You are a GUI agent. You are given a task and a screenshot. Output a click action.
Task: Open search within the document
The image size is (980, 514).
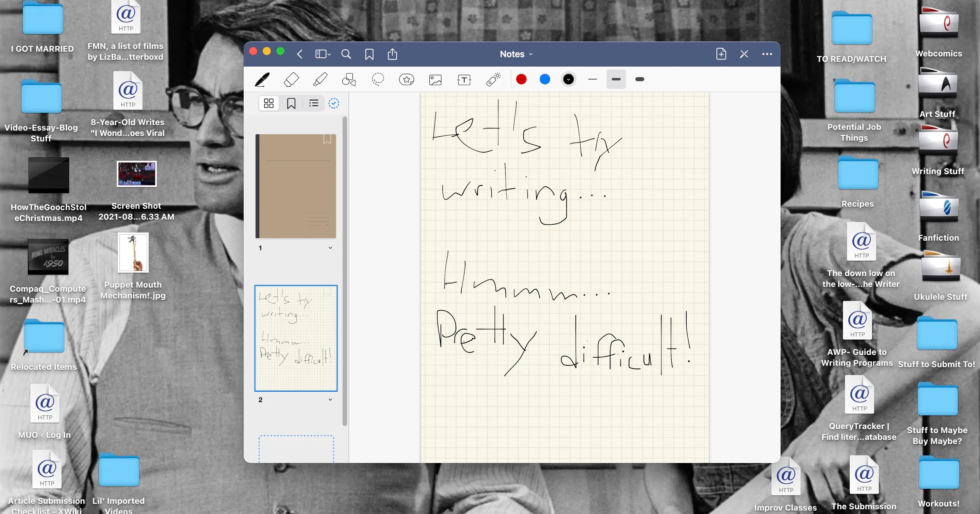[346, 54]
